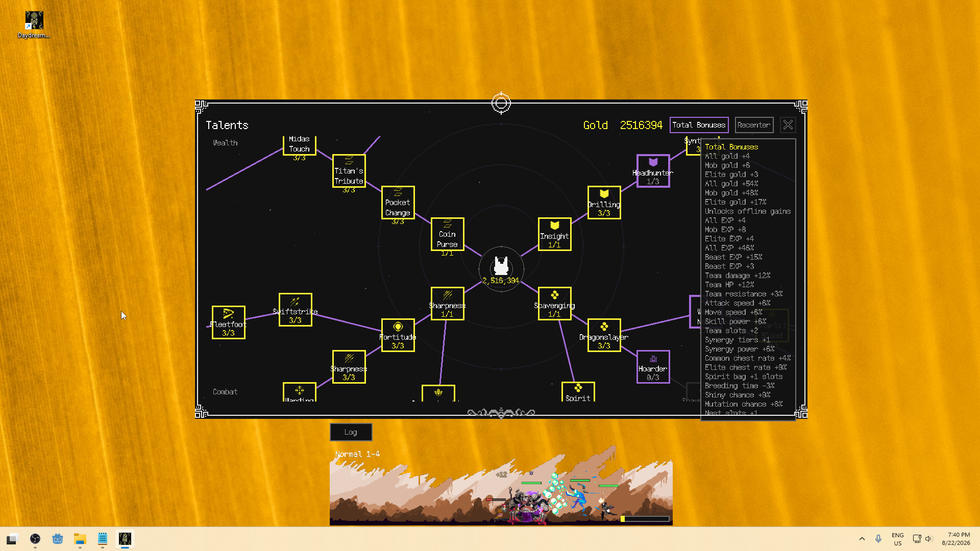Screen dimensions: 980x551
Task: Select the Headhunter 1/3 talent node
Action: click(653, 171)
